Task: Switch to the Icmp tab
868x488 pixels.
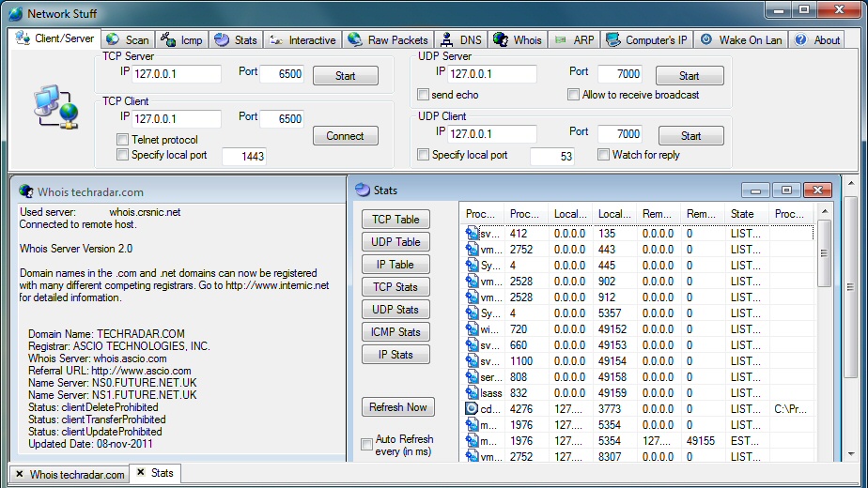Action: pos(181,39)
